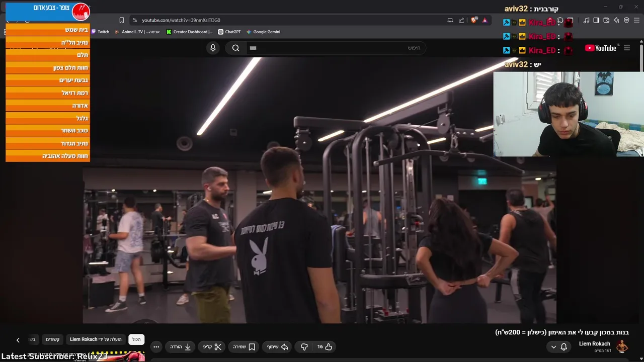
Task: Click the alert row 'נתיב הגדוד'
Action: 48,143
